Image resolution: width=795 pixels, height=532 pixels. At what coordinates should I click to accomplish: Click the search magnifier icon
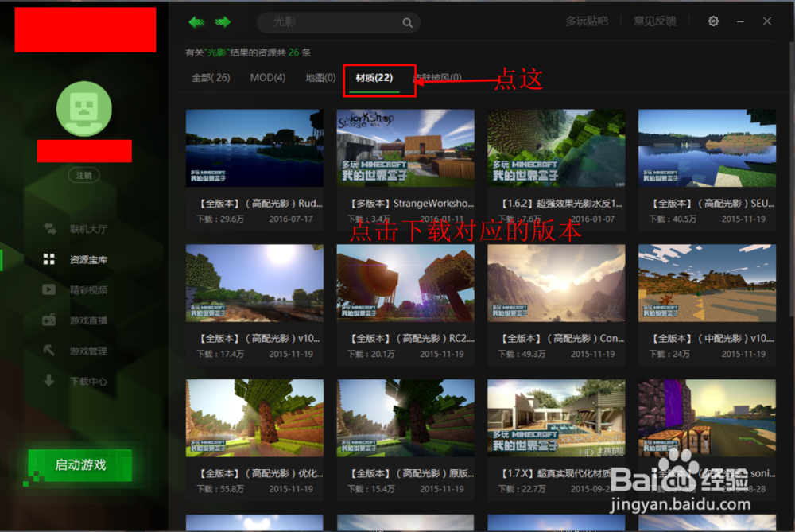click(x=407, y=23)
